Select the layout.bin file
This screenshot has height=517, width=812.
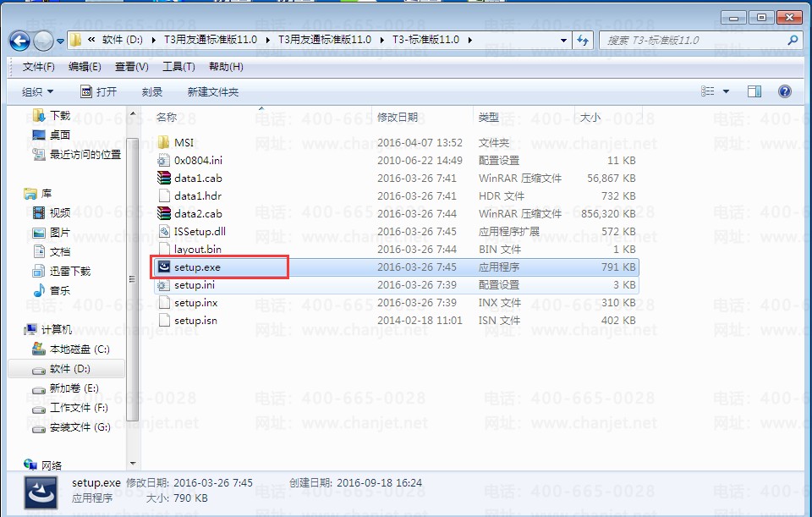pos(197,249)
